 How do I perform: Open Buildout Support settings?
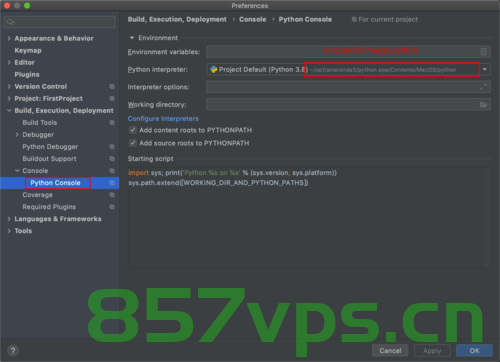click(x=49, y=159)
